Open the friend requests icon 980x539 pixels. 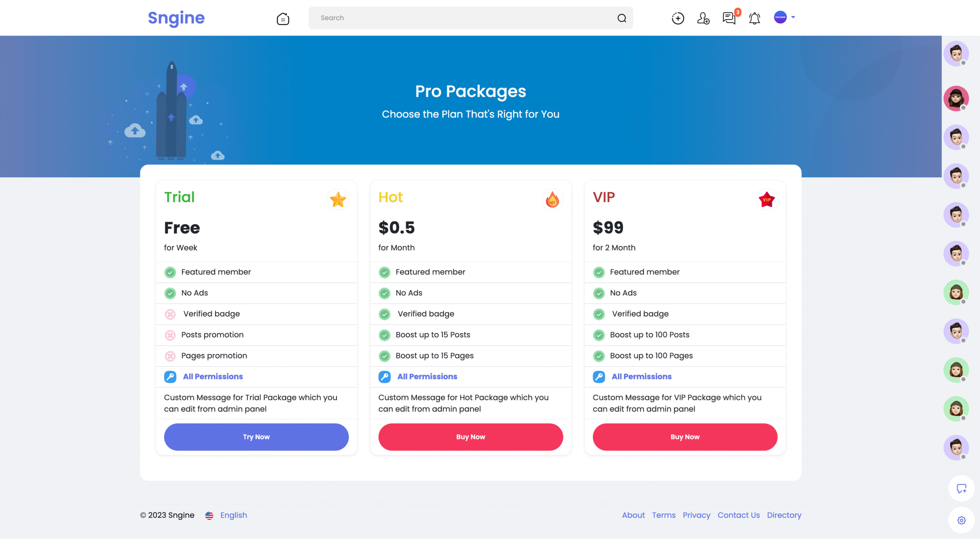(x=704, y=18)
